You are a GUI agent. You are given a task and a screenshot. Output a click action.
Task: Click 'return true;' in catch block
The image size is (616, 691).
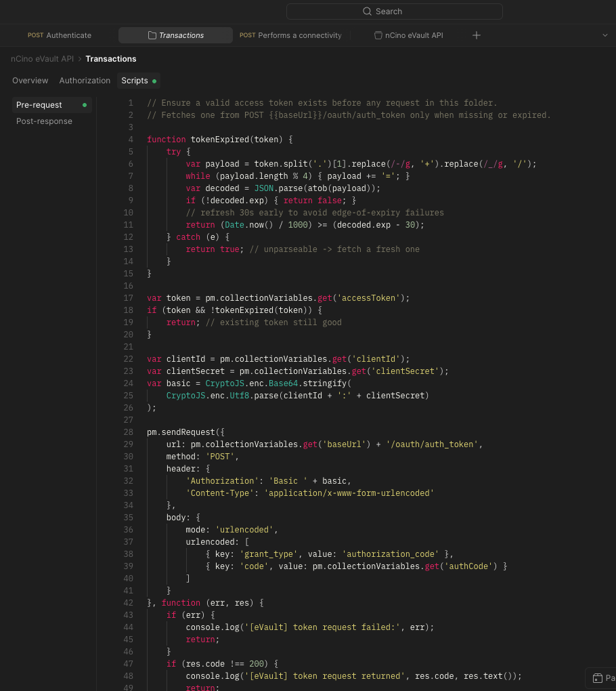[215, 249]
